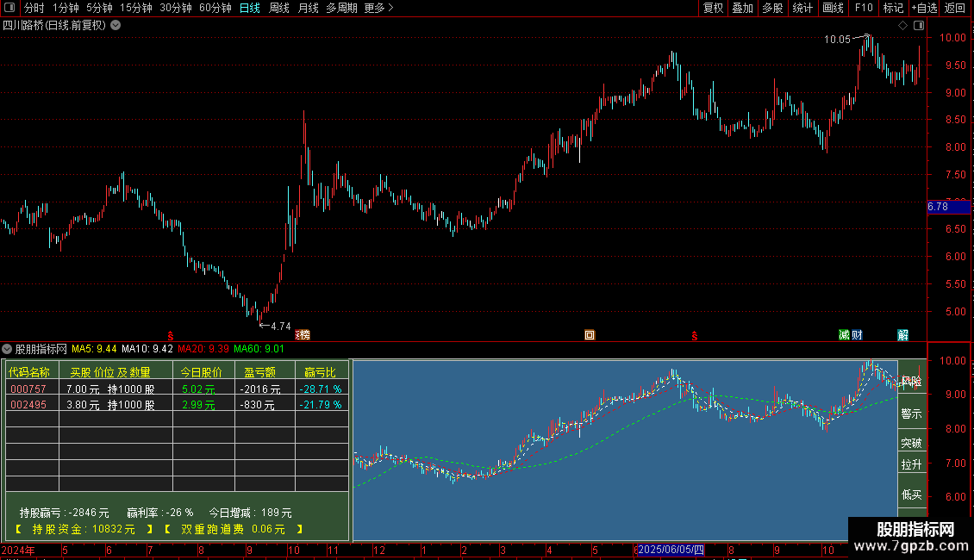974x560 pixels.
Task: Click the 榜 event marker icon
Action: (303, 335)
